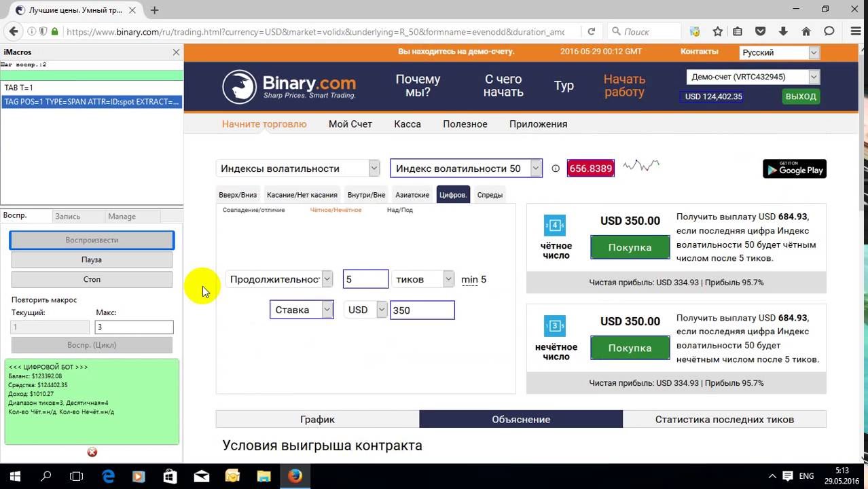Click the Firefox icon in taskbar
The width and height of the screenshot is (868, 489).
[294, 477]
